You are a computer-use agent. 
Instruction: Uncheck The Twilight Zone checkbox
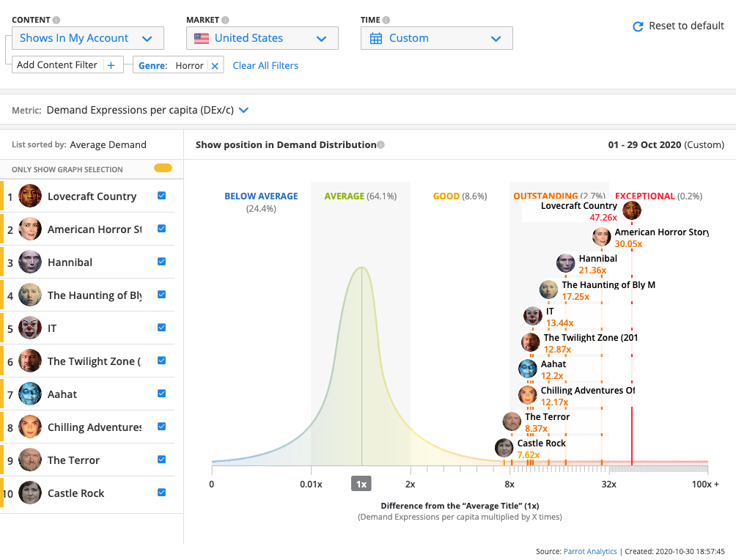(x=161, y=361)
